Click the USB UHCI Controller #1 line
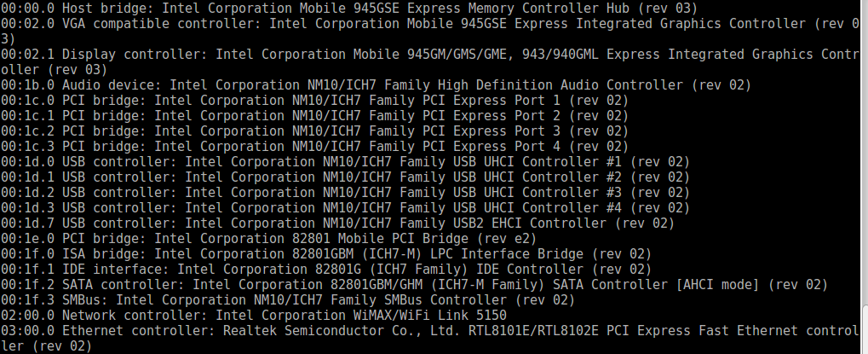Viewport: 868px width, 354px height. pos(345,162)
